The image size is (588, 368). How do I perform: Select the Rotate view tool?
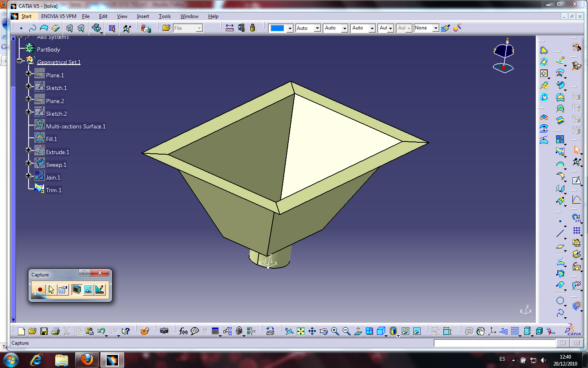(323, 331)
